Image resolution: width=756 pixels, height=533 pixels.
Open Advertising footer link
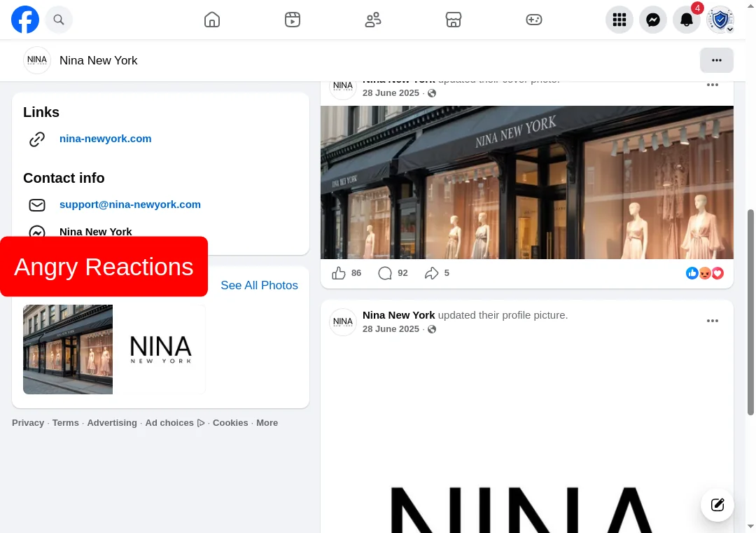click(112, 423)
